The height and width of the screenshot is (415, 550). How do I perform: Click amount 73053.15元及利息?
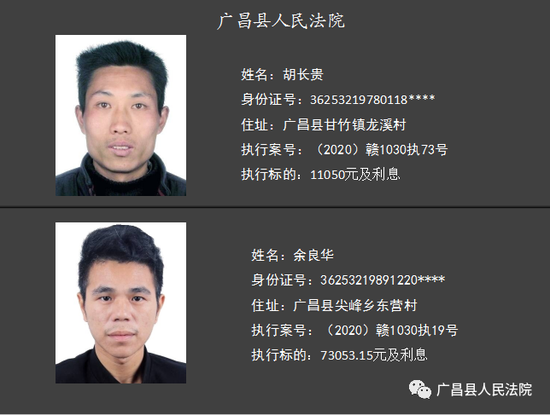(374, 355)
